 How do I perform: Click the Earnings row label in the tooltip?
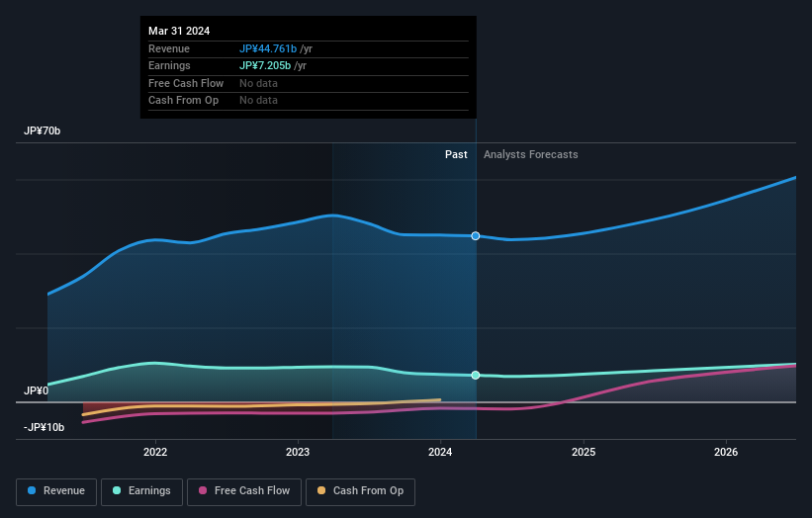(x=169, y=65)
